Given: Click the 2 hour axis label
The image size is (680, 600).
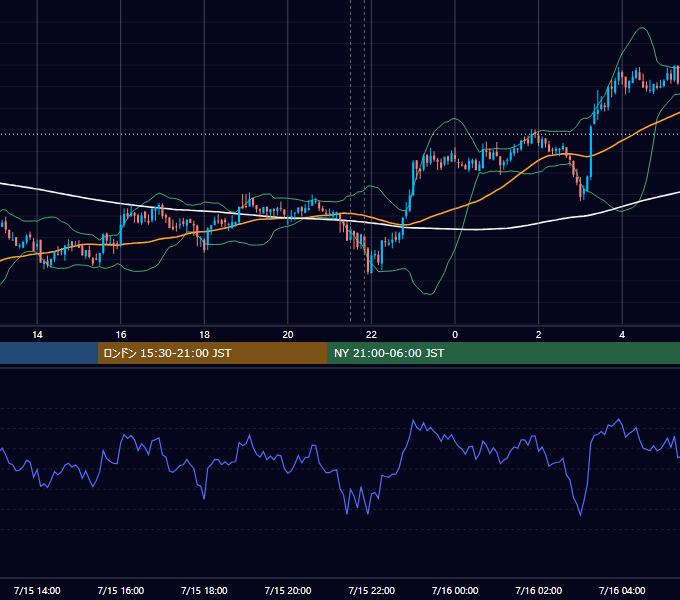Looking at the screenshot, I should point(538,335).
